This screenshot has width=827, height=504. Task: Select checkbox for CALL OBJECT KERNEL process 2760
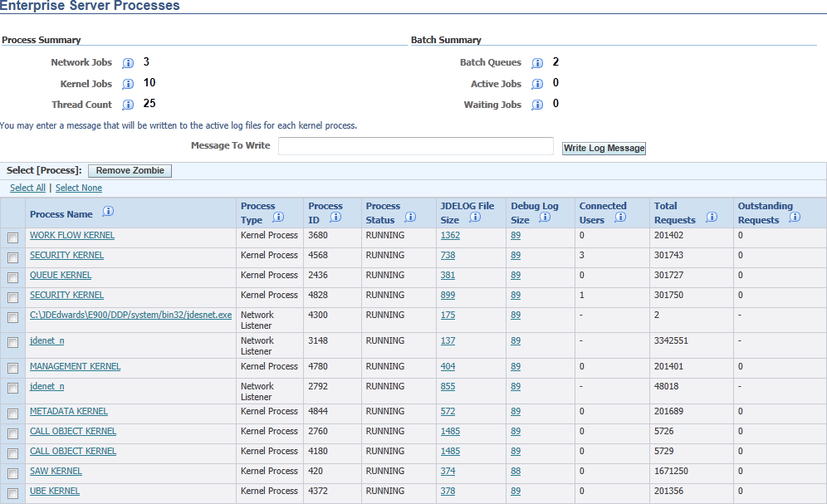(x=12, y=434)
